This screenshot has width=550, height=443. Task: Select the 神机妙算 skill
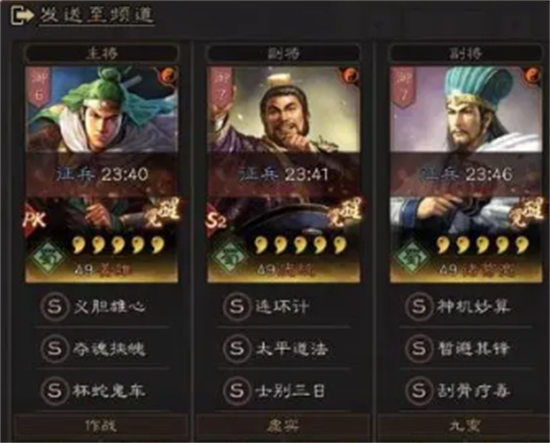point(474,307)
